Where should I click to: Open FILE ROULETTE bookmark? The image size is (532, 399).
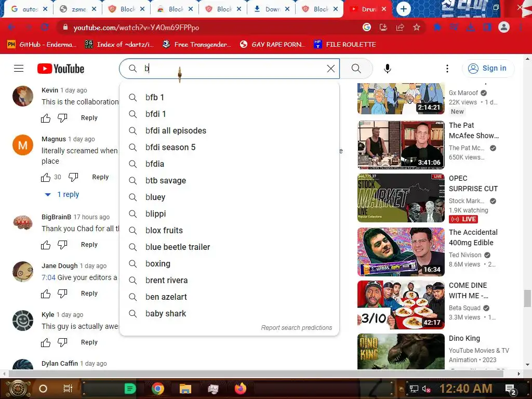click(x=345, y=45)
